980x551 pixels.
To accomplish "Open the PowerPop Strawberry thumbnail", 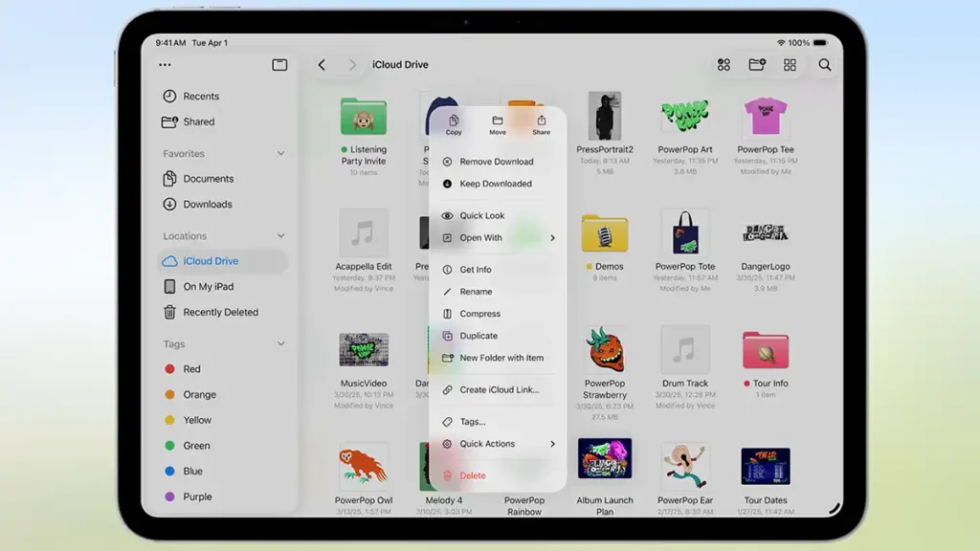I will point(605,350).
